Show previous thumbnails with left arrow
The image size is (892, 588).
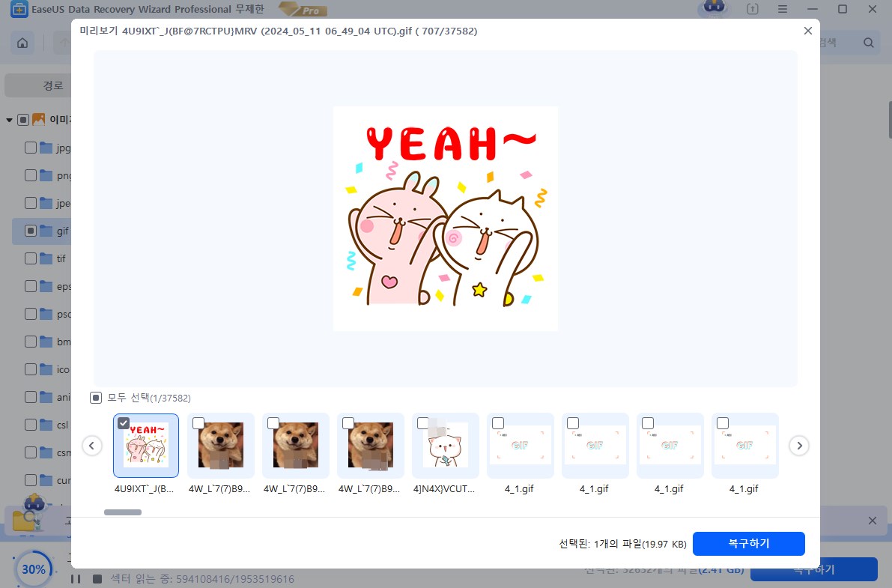click(x=92, y=446)
